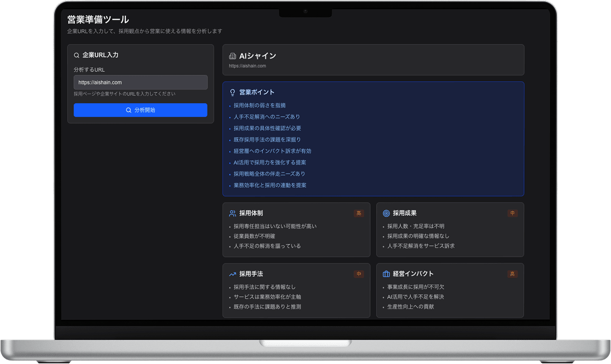Click AI活用で採用力を強化する提案 item
Image resolution: width=611 pixels, height=364 pixels.
tap(270, 162)
